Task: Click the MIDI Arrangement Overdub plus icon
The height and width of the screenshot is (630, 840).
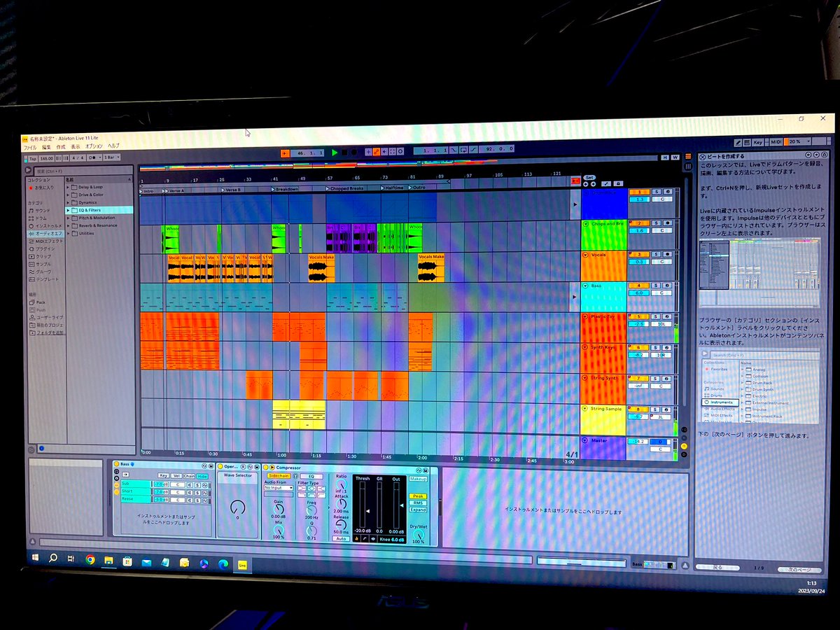Action: pos(368,152)
